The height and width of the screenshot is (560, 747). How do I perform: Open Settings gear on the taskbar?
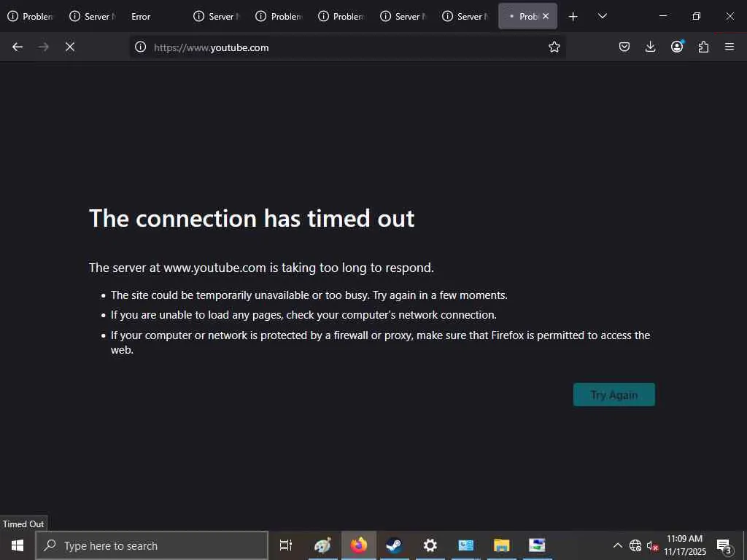pos(430,545)
